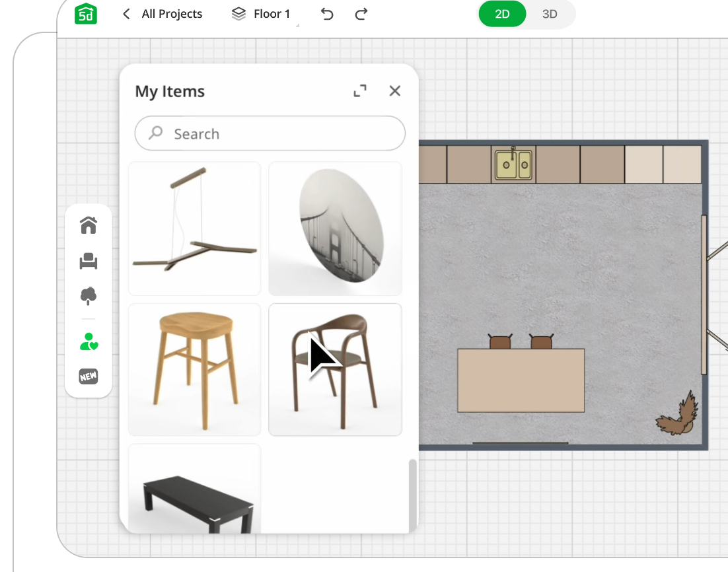Open the exterior tree icon
Viewport: 728px width, 572px height.
coord(89,296)
